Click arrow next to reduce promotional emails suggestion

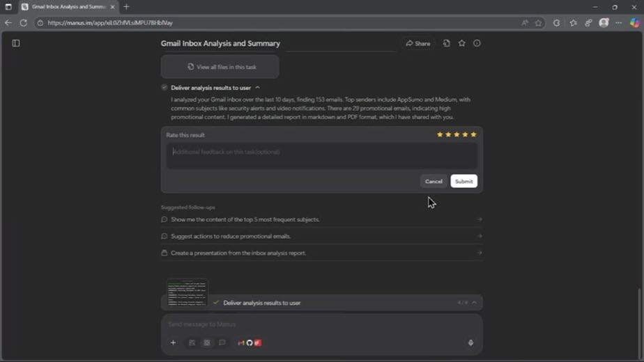point(480,237)
